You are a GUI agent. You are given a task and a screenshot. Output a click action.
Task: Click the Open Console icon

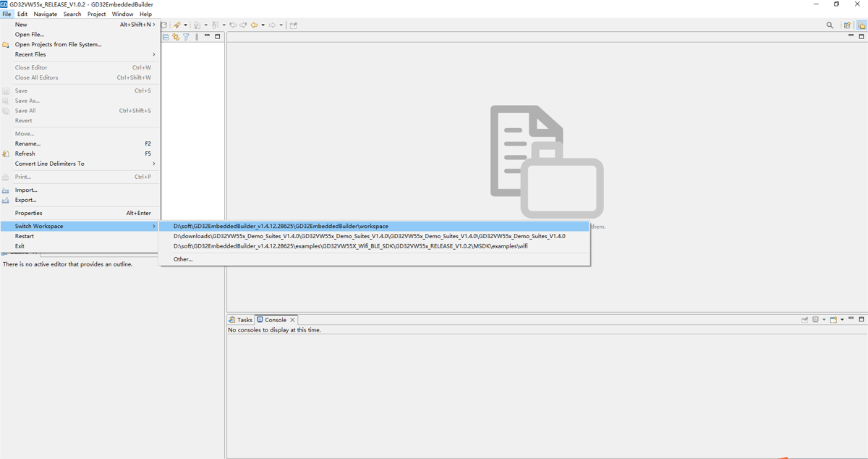tap(833, 319)
